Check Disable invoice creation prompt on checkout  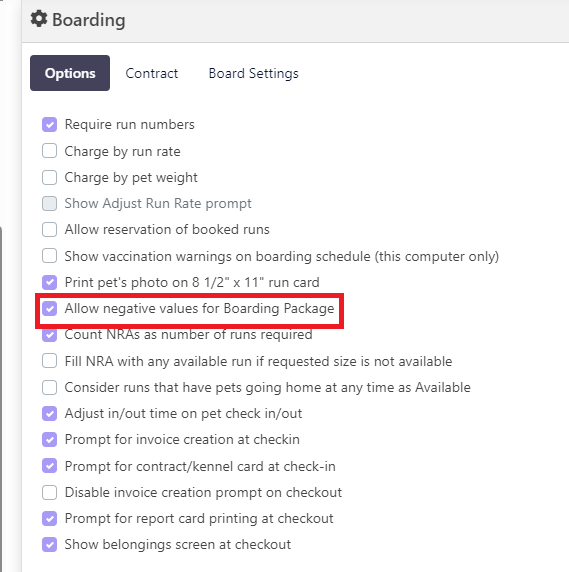50,492
